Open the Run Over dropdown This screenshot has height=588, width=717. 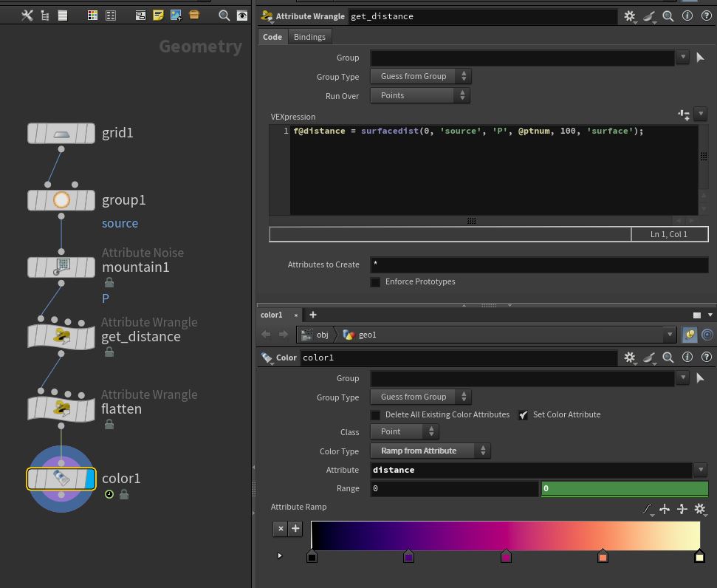point(420,95)
